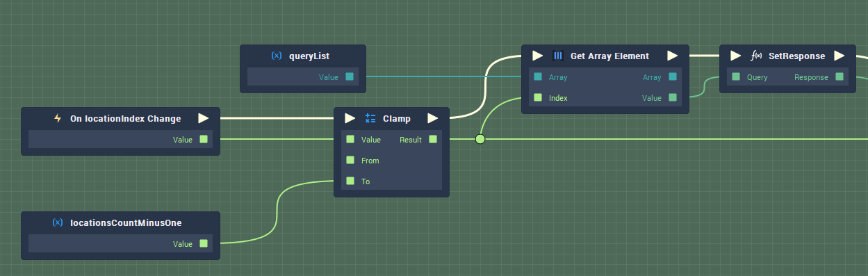This screenshot has width=868, height=276.
Task: Click the output pulse arrow of SetResponse node
Action: click(840, 56)
